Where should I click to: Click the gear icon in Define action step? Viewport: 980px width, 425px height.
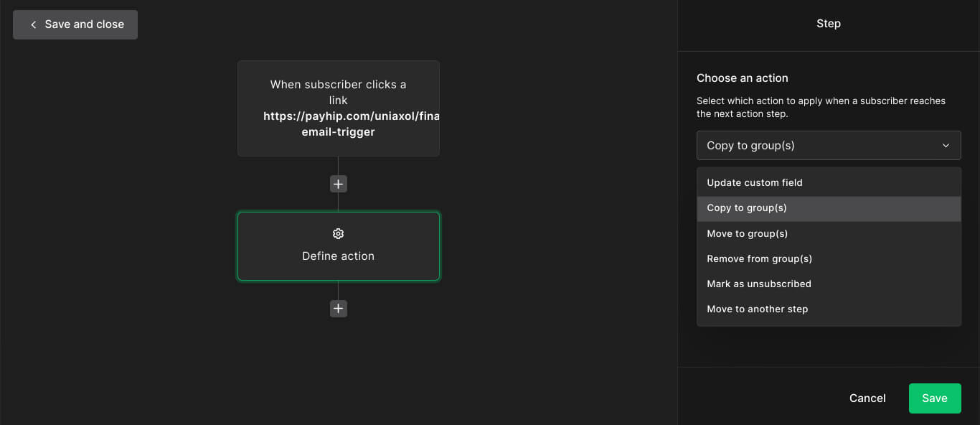pyautogui.click(x=339, y=233)
